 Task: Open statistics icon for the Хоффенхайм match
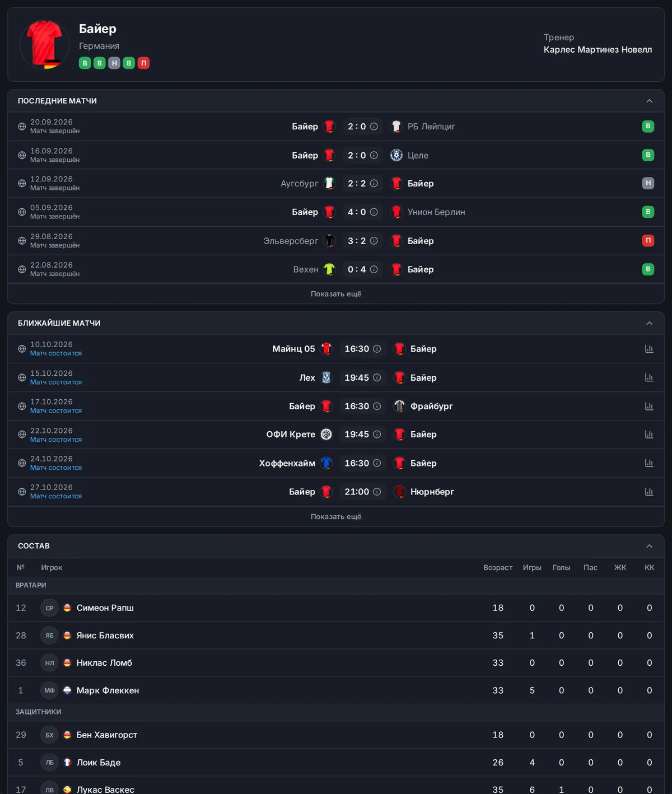coord(649,463)
